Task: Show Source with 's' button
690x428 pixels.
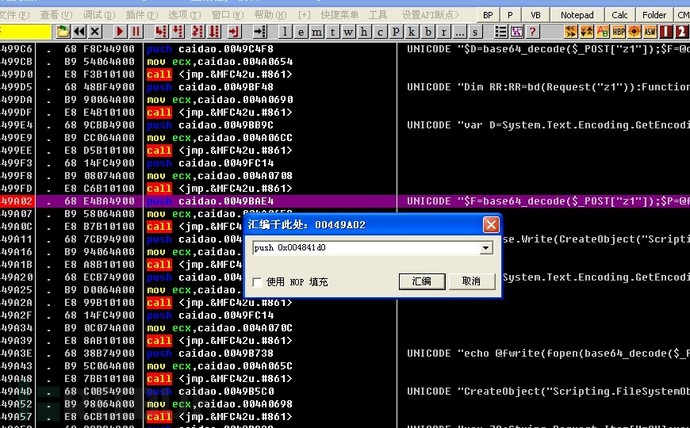Action: tap(475, 32)
